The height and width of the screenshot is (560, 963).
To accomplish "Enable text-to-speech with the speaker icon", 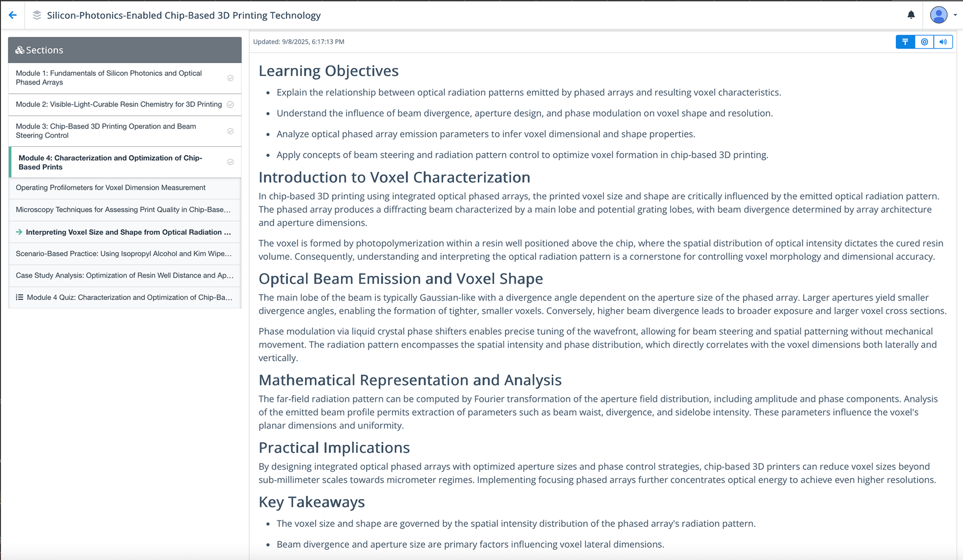I will [x=943, y=42].
